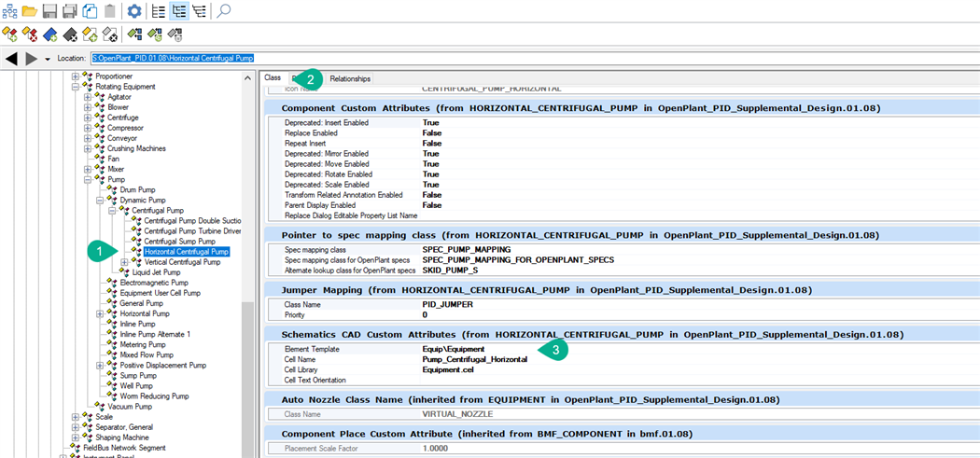Collapse the Rotating Equipment node
The height and width of the screenshot is (458, 980).
pos(76,87)
